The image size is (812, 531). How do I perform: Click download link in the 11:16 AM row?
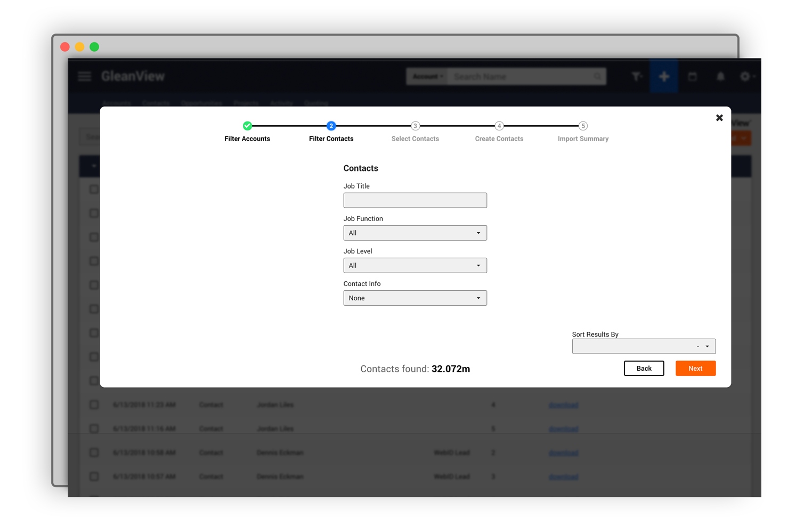(563, 429)
